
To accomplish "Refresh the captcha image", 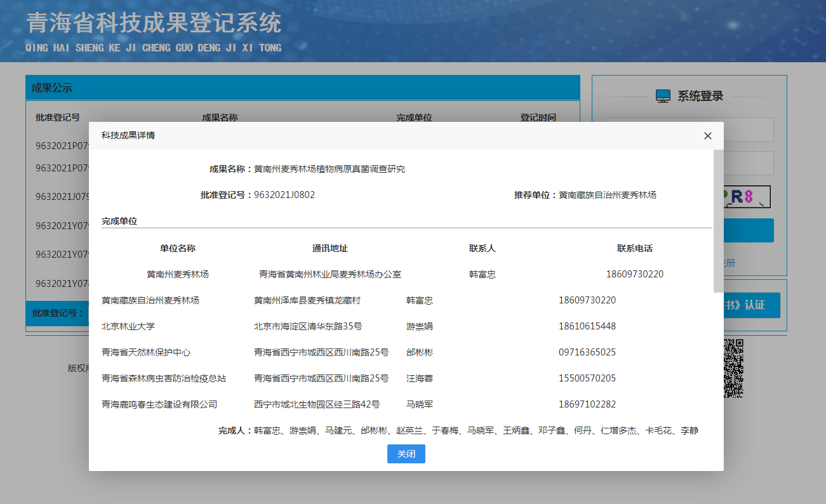I will click(745, 197).
